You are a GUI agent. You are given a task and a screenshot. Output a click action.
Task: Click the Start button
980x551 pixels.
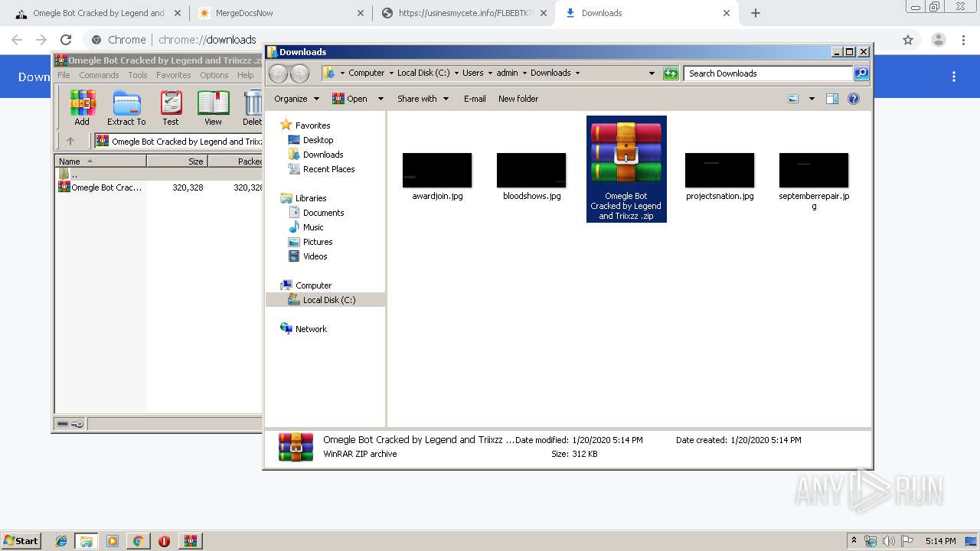coord(21,541)
